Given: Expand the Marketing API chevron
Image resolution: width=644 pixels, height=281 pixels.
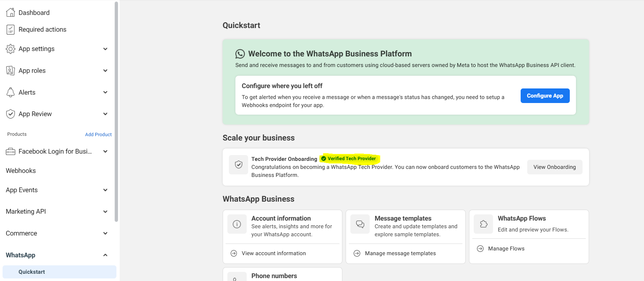Looking at the screenshot, I should (105, 211).
